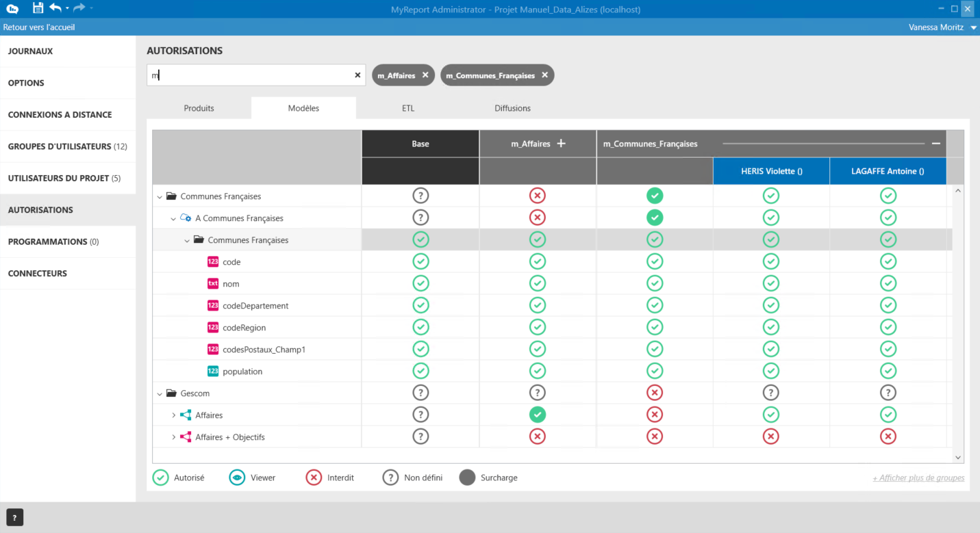Toggle Base permission for population
Viewport: 980px width, 533px height.
point(420,372)
